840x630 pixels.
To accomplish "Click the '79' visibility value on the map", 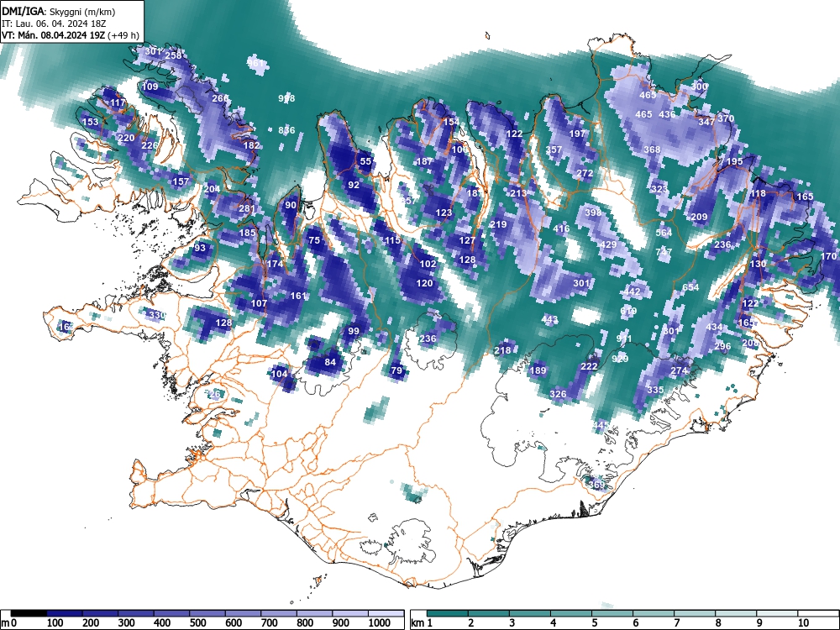I will pos(396,370).
